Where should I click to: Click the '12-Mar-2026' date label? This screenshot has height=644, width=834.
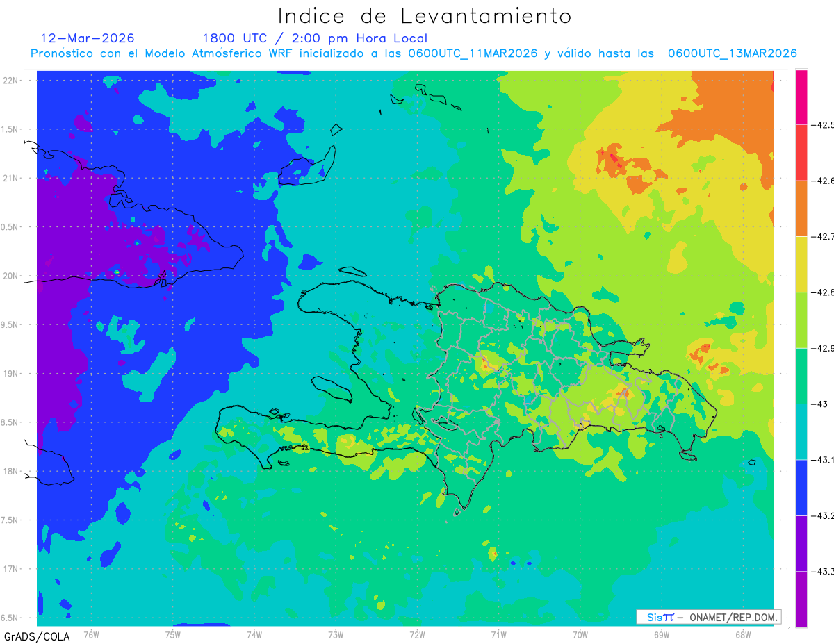coord(88,38)
